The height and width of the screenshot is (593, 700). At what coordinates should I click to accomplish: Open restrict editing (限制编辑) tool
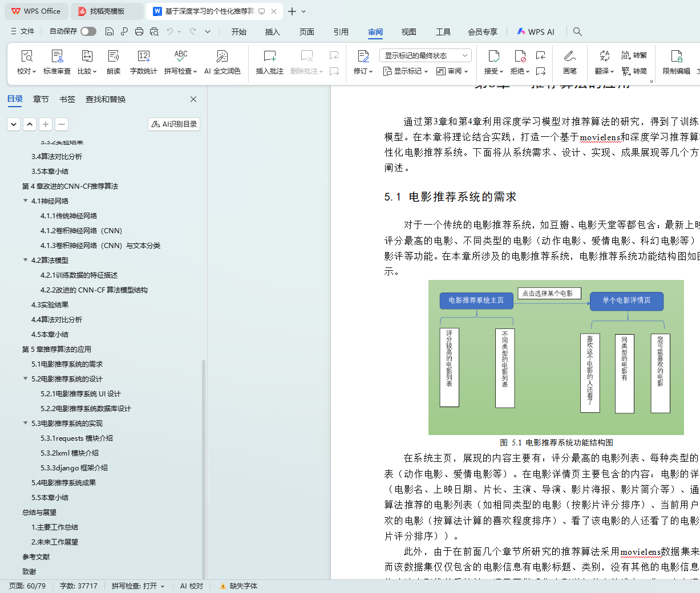click(x=676, y=56)
